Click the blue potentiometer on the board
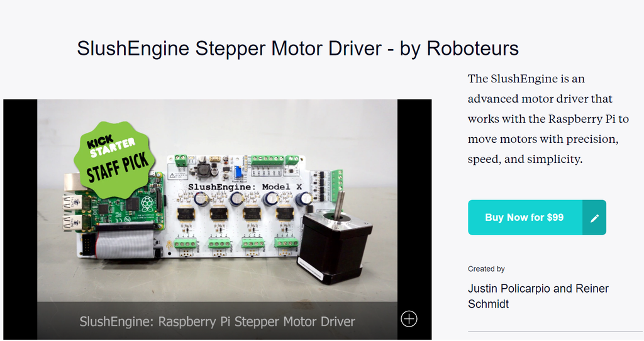This screenshot has height=341, width=644. [238, 172]
